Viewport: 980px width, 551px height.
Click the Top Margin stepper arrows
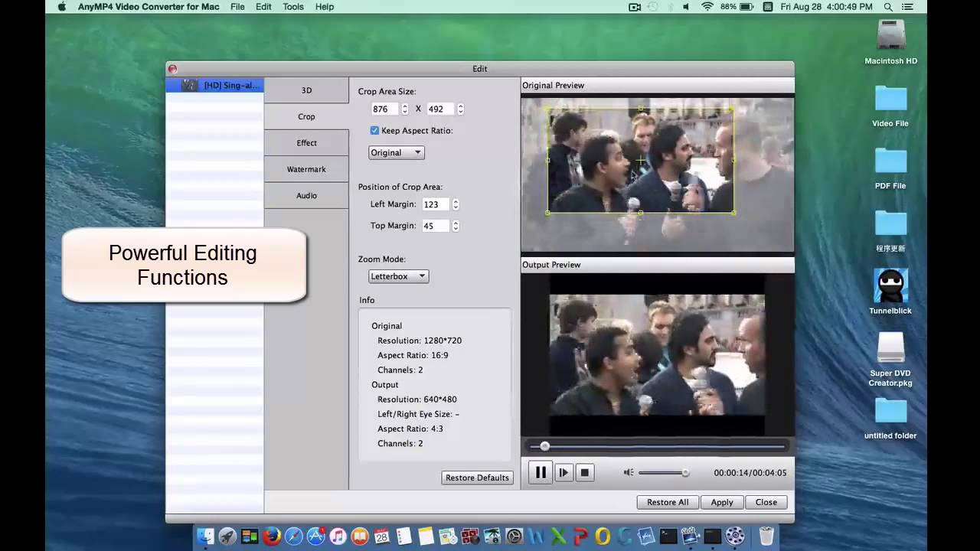point(456,226)
